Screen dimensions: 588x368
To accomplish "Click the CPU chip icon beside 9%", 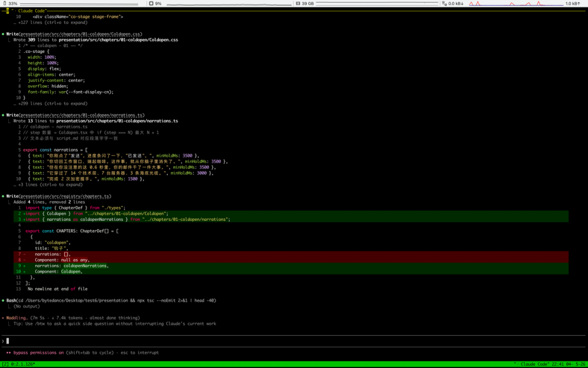I will (x=151, y=3).
